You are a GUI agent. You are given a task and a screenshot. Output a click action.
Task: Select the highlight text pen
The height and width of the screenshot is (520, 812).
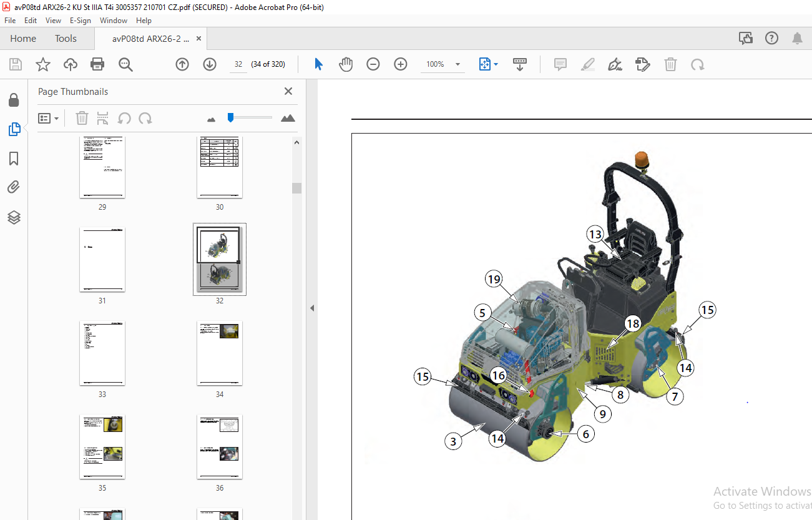point(587,64)
